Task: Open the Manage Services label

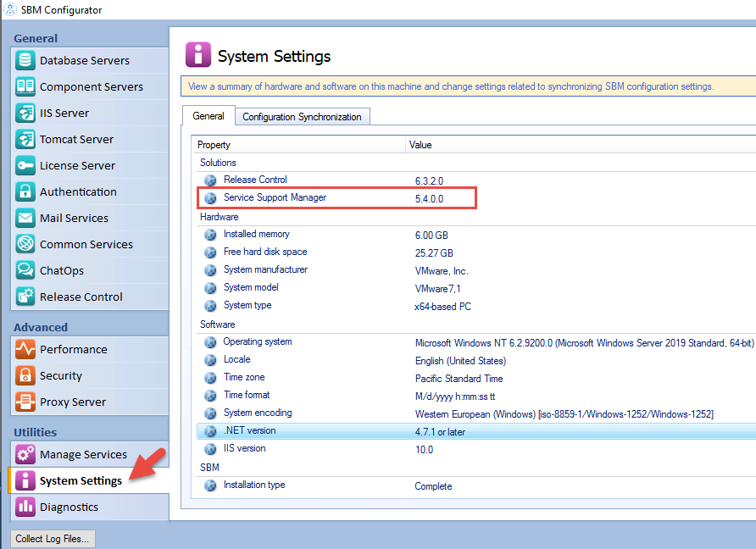Action: click(x=83, y=454)
